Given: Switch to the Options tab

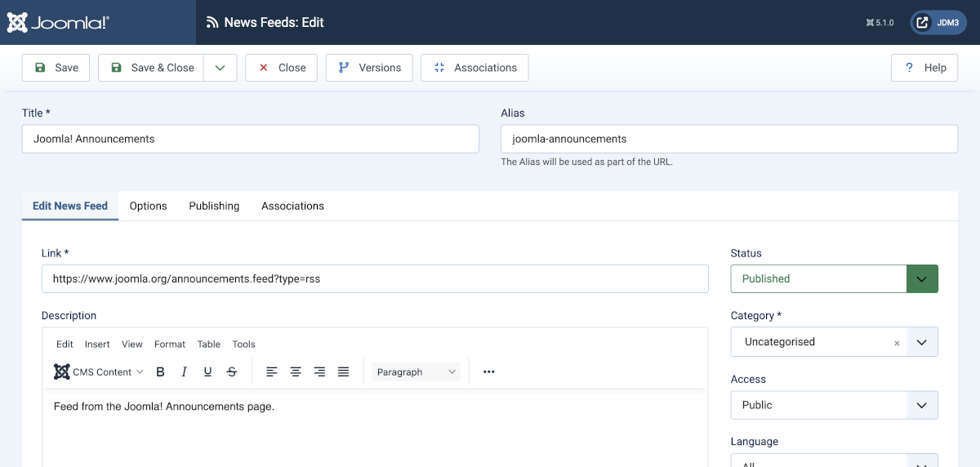Looking at the screenshot, I should (x=149, y=206).
